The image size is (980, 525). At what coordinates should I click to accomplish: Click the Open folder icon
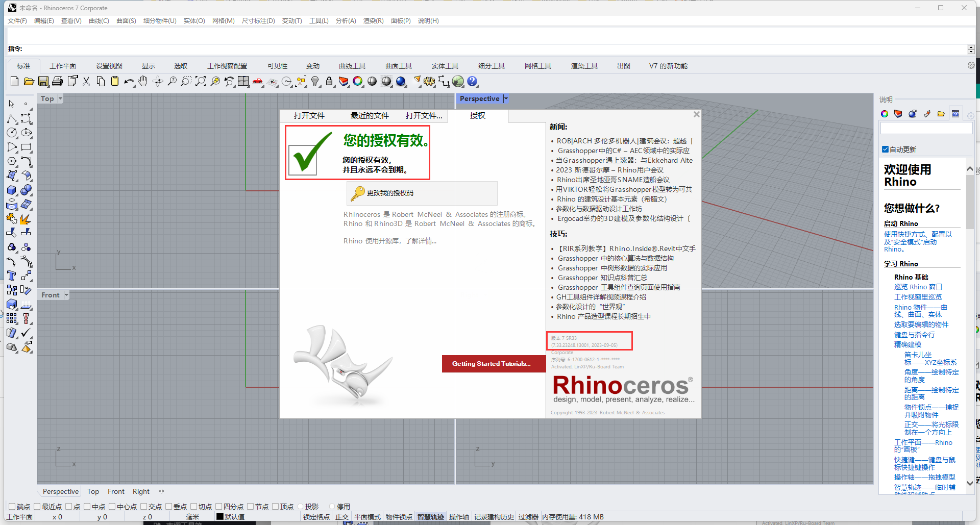(29, 82)
